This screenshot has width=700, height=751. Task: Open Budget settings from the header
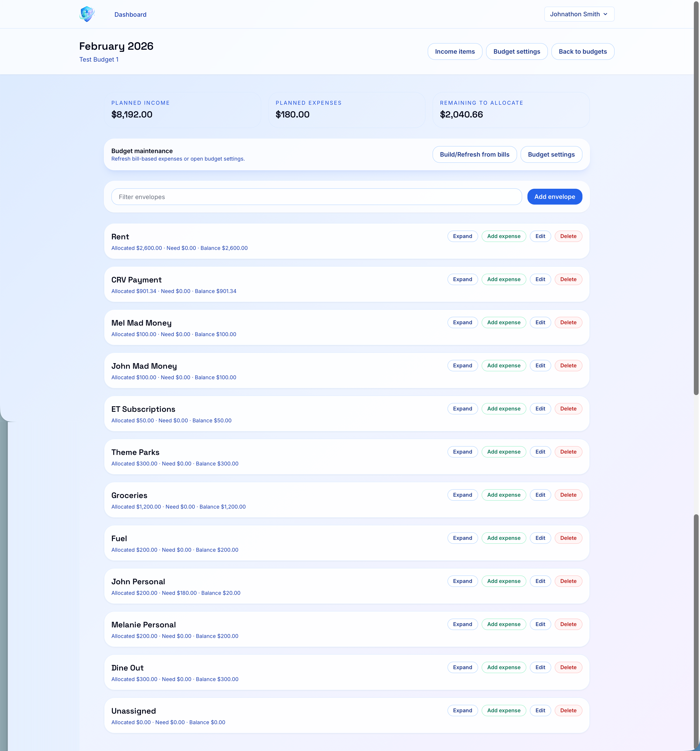(517, 51)
